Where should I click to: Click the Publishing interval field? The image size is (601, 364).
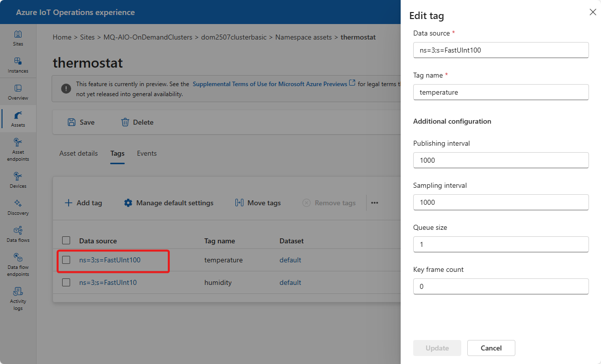[501, 160]
